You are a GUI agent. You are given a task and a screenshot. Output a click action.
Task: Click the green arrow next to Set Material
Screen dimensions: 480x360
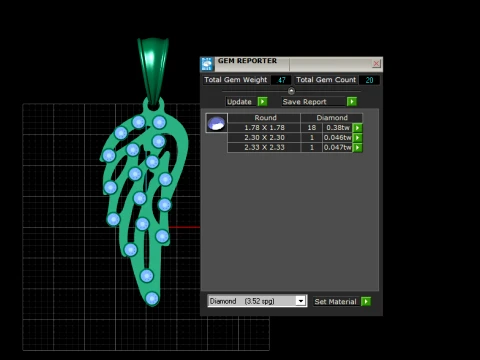coord(366,302)
